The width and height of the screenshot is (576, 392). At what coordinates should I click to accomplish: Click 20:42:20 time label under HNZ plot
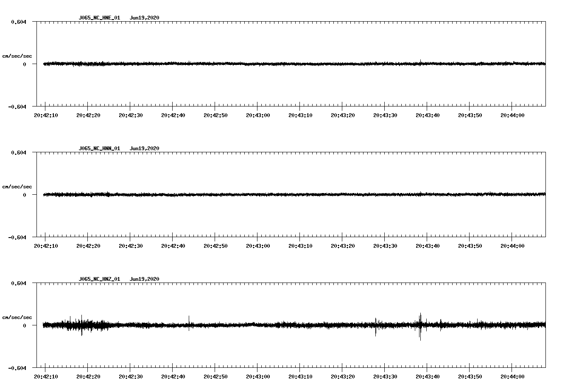88,377
